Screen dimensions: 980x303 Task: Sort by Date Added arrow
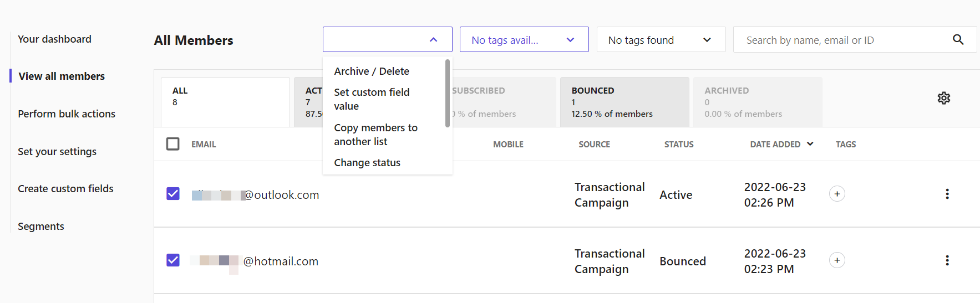(810, 144)
